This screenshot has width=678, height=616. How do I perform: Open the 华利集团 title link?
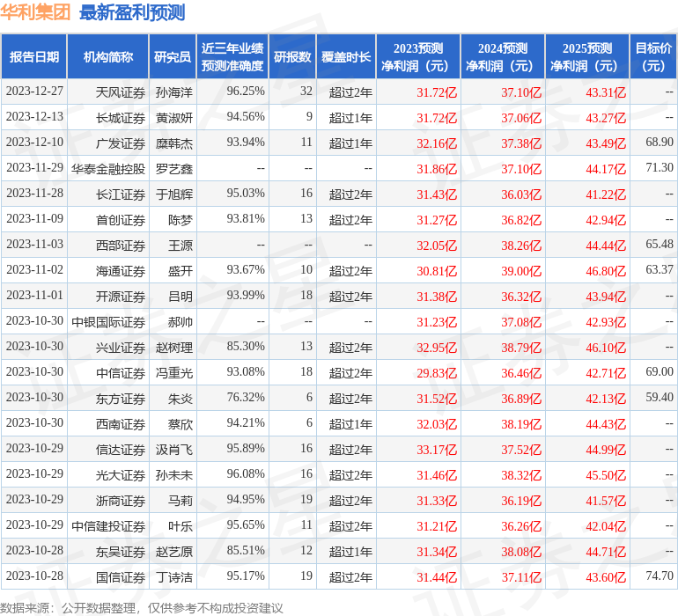click(x=35, y=12)
